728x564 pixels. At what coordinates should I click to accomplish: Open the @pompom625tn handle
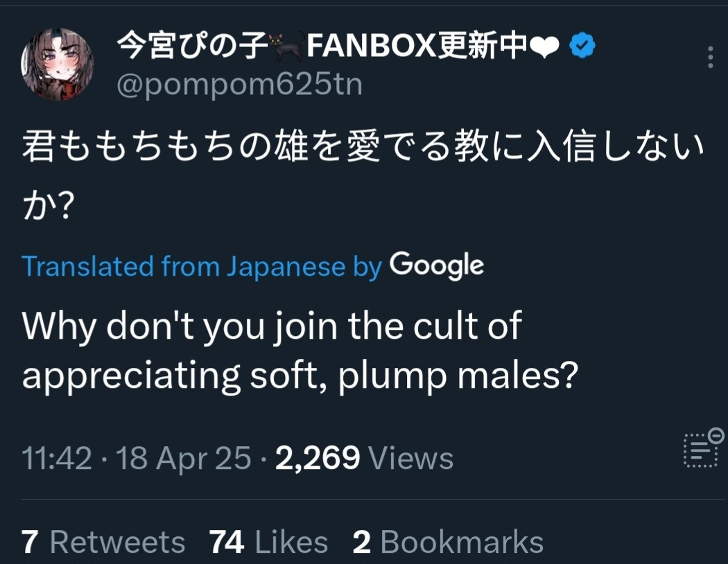pos(239,85)
